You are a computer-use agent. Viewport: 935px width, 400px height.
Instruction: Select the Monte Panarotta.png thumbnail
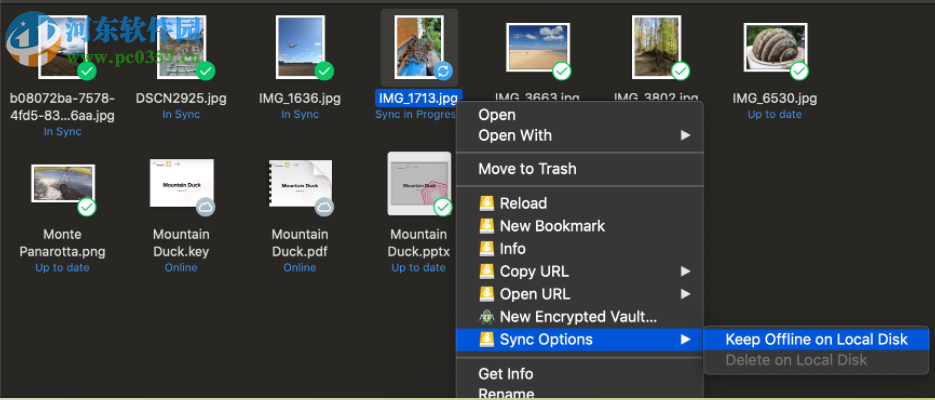click(62, 184)
